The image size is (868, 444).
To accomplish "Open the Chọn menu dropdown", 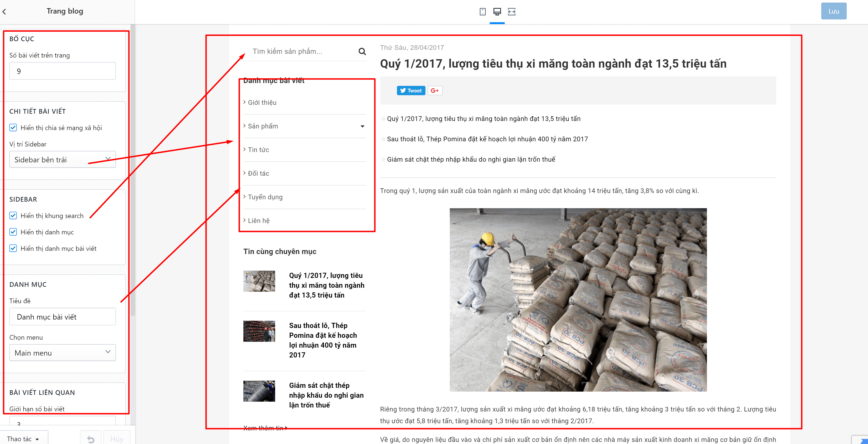I will [x=62, y=353].
